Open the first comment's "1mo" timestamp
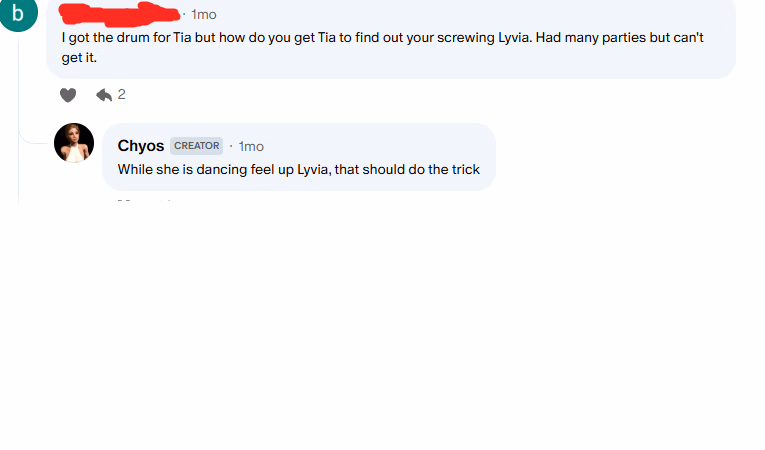The image size is (765, 450). tap(203, 15)
